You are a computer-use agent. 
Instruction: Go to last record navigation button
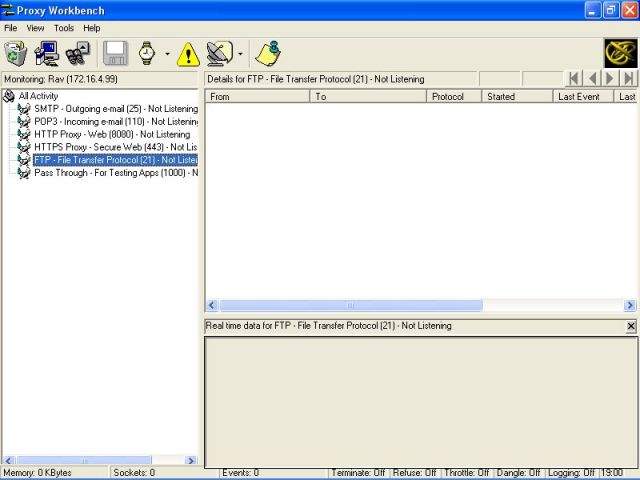[x=629, y=78]
